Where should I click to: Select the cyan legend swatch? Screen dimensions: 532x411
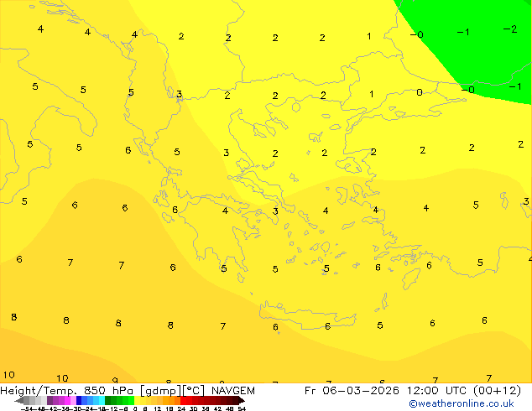coord(102,400)
